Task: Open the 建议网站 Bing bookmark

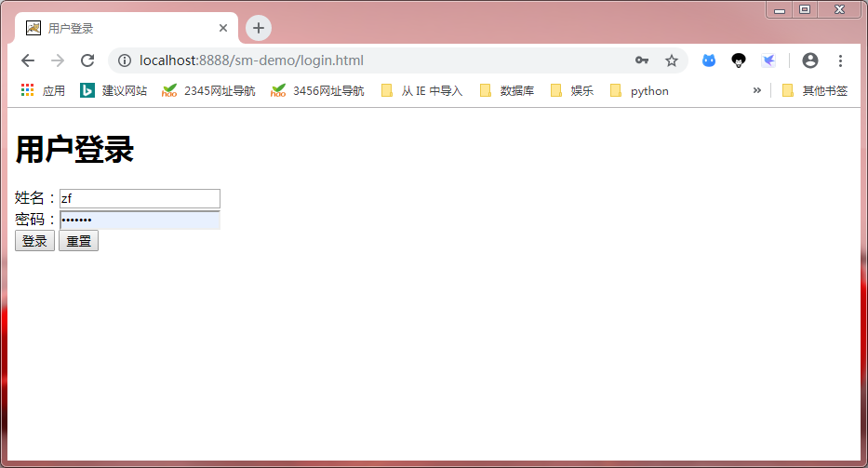Action: pyautogui.click(x=114, y=90)
